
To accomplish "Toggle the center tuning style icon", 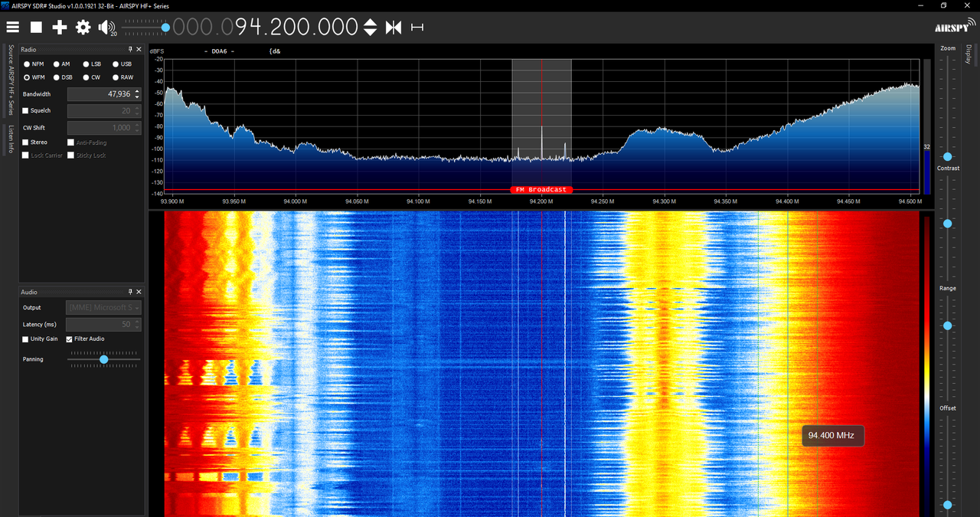I will coord(394,28).
